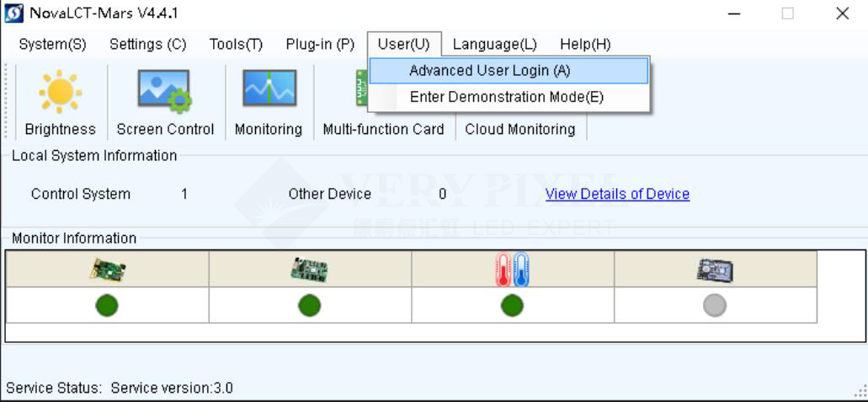This screenshot has height=402, width=868.
Task: Click the Service Status label
Action: pyautogui.click(x=54, y=388)
